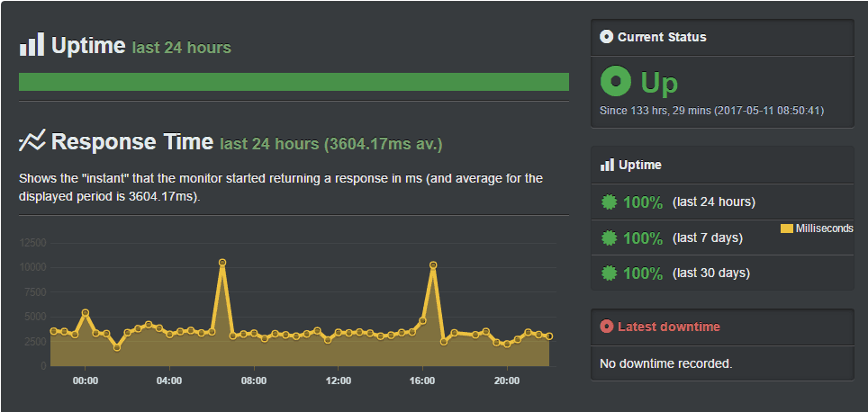Screen dimensions: 868x412
Task: Click the '04:00' x-axis label
Action: point(169,381)
